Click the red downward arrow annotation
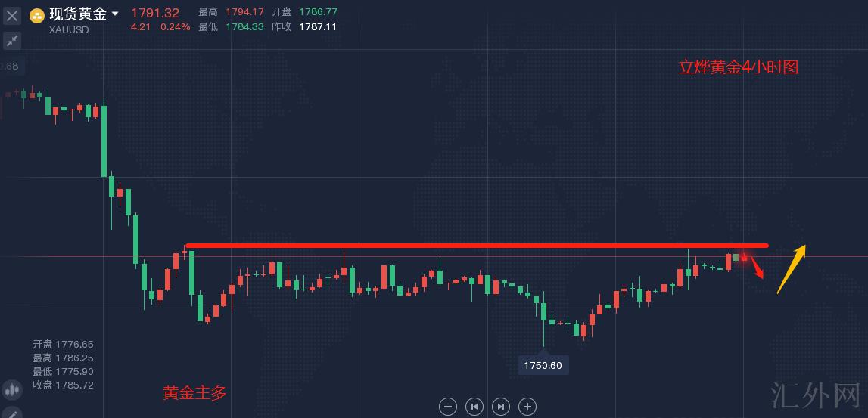The image size is (868, 418). [758, 270]
